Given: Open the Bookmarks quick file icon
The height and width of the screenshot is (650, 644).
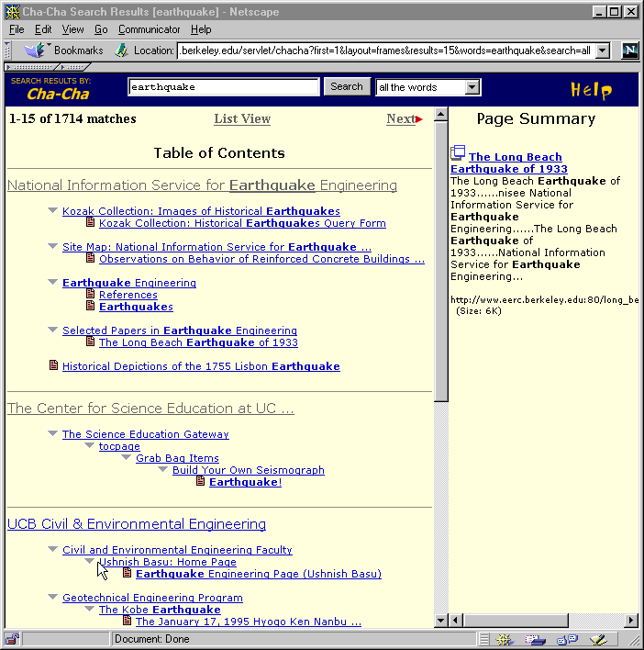Looking at the screenshot, I should [36, 50].
